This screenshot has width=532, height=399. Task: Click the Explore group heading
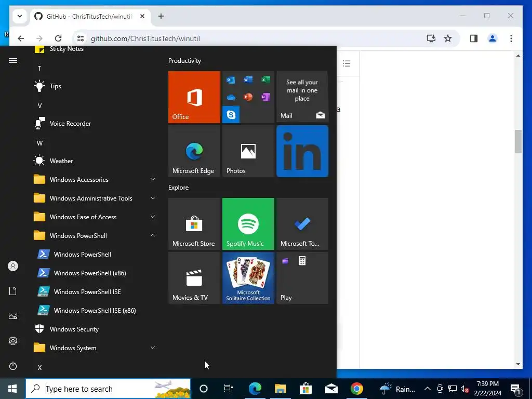179,188
